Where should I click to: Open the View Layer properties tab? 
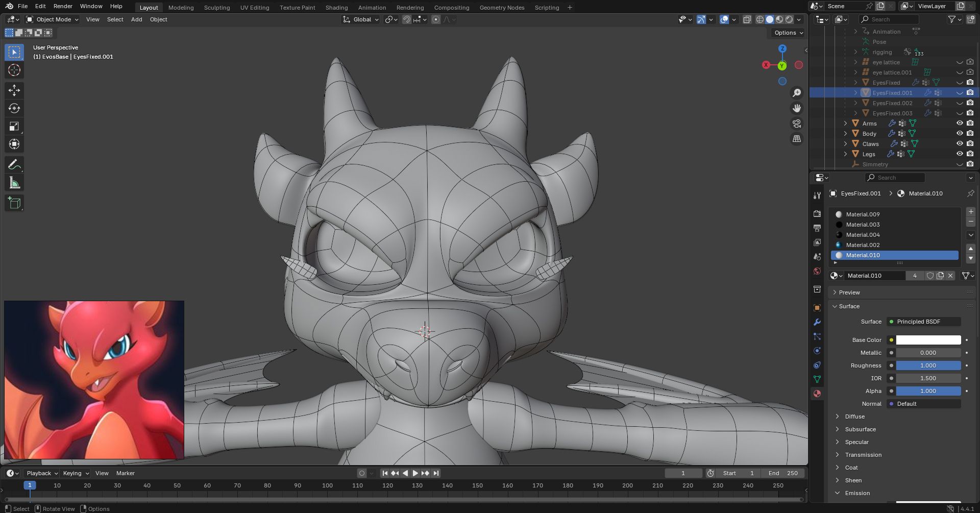point(817,242)
